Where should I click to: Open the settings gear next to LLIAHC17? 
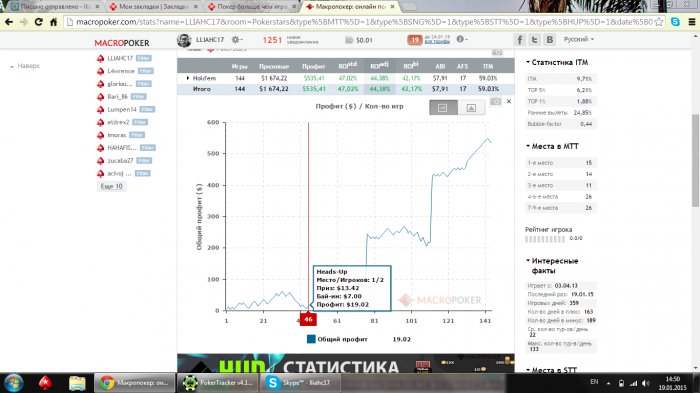tap(236, 40)
